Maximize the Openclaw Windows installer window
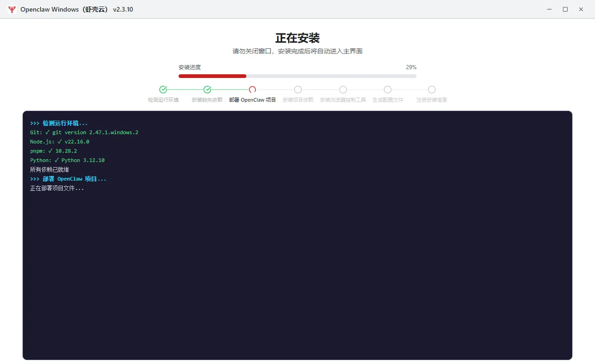The image size is (595, 364). point(565,9)
